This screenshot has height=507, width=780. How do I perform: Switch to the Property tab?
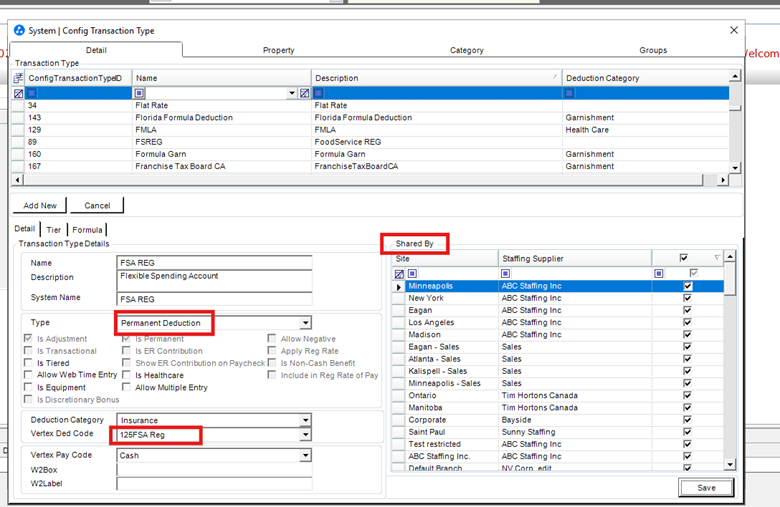(x=279, y=50)
